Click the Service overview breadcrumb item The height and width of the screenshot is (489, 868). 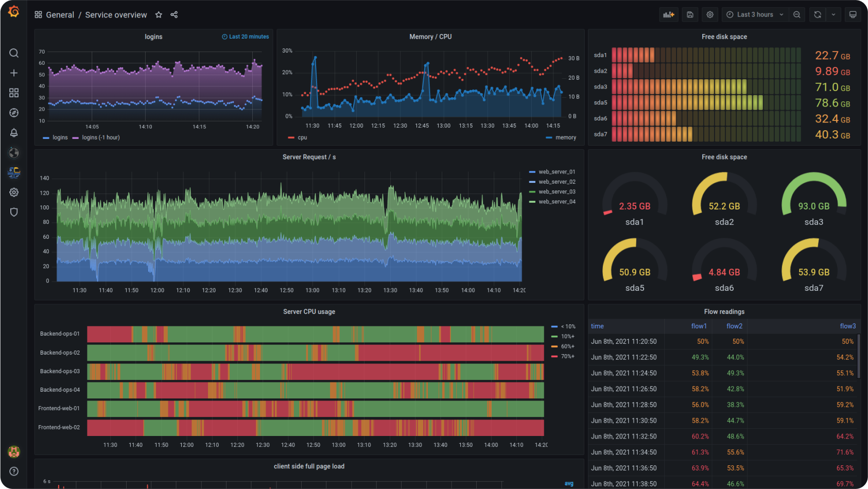[x=116, y=15]
